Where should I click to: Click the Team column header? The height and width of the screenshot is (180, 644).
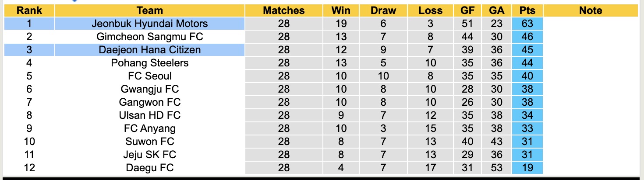click(x=150, y=10)
